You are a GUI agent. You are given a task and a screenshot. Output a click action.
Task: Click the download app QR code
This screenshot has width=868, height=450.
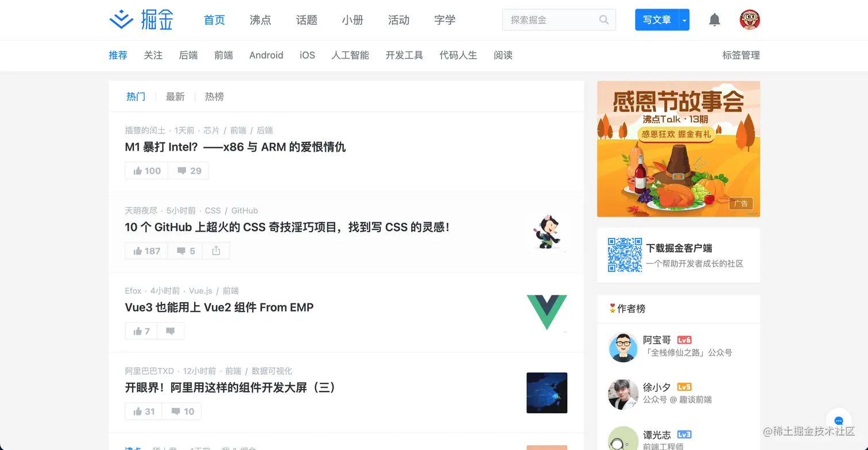(x=625, y=255)
